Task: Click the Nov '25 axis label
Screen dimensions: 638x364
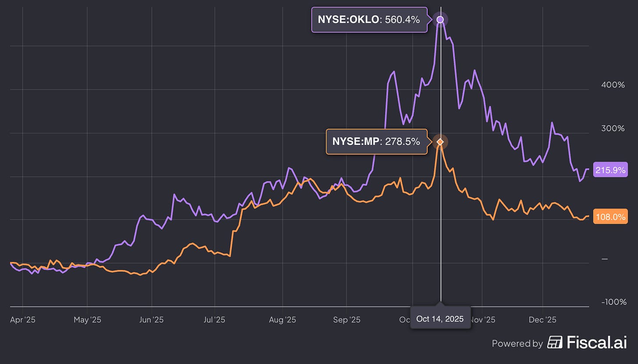Action: [483, 320]
